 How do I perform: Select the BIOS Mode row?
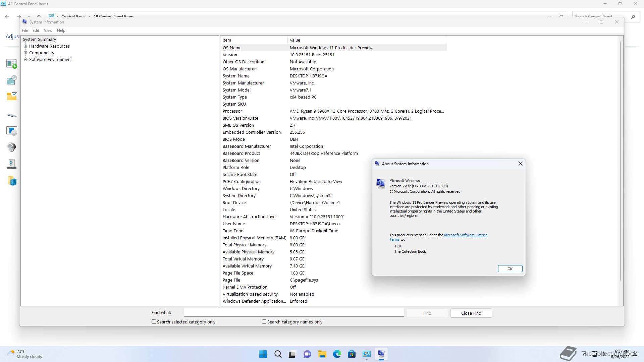click(x=334, y=139)
